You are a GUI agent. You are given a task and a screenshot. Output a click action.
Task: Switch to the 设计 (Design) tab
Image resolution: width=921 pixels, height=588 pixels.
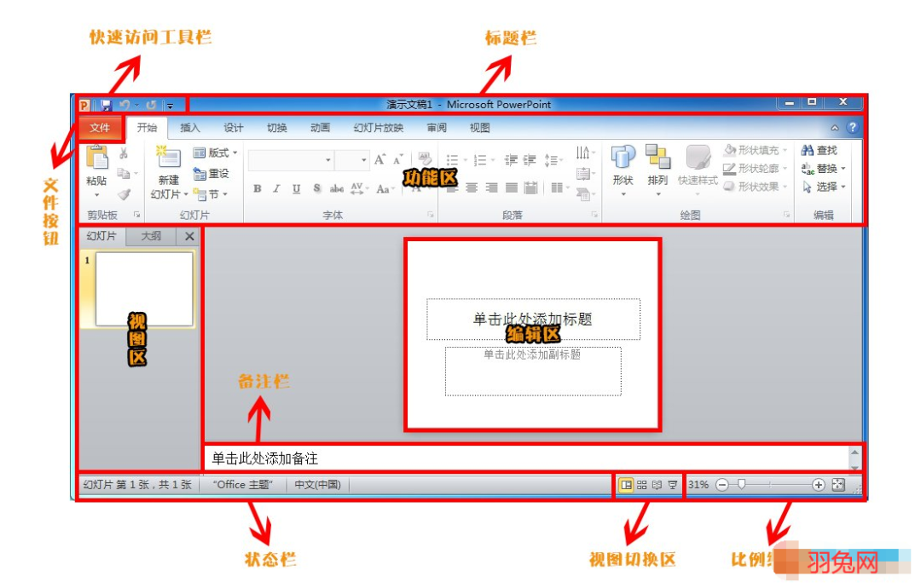pos(233,128)
